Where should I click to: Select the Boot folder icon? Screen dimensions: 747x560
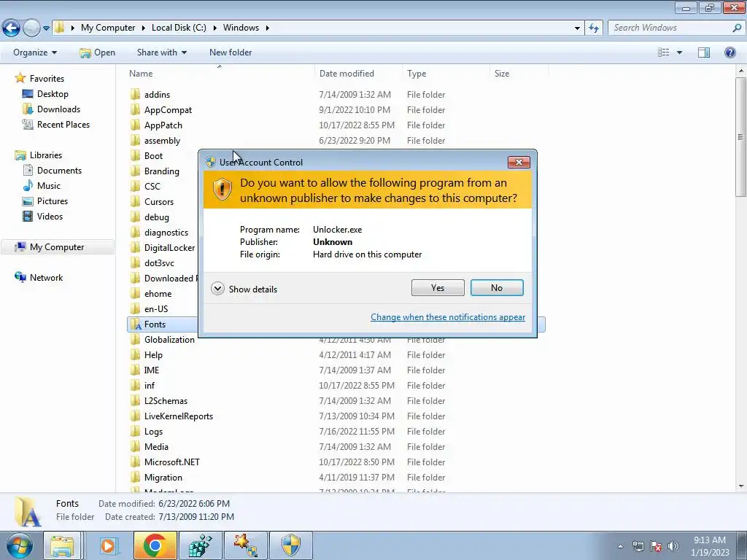pos(135,156)
